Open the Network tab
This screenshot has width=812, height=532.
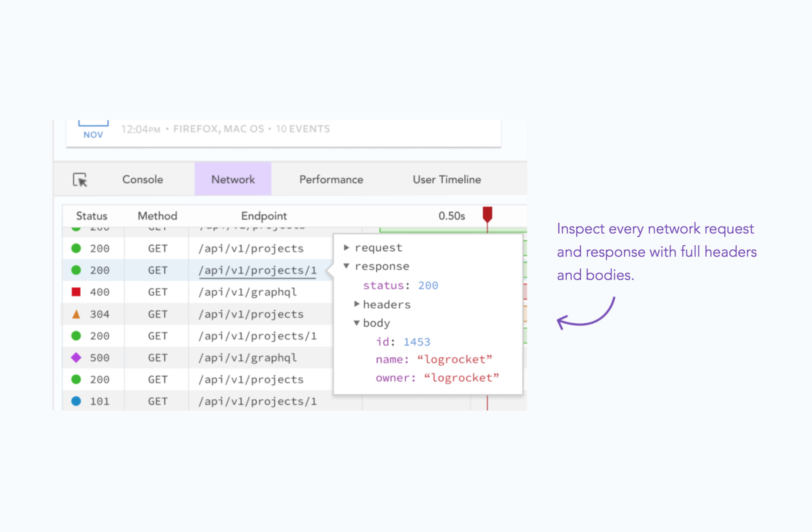(233, 179)
